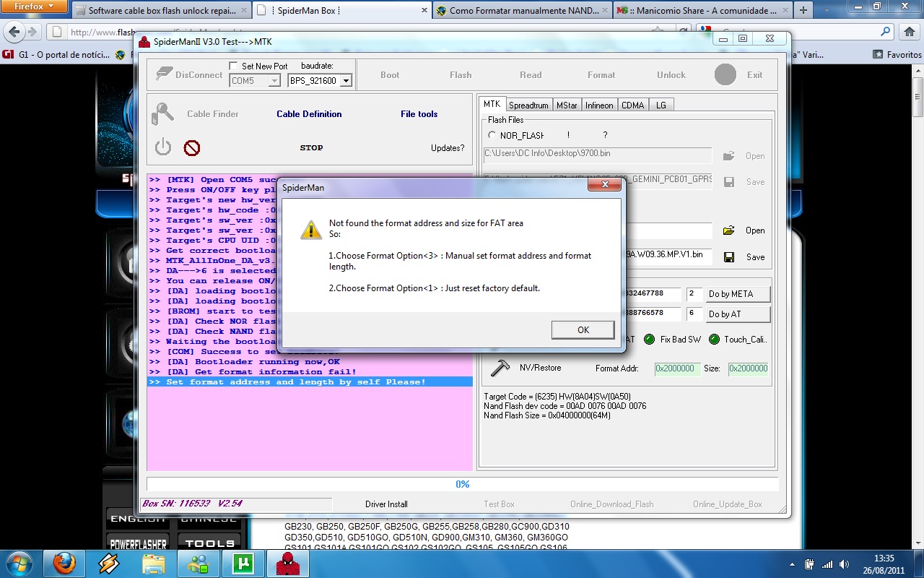Click the Flash toolbar button
This screenshot has width=924, height=578.
[461, 75]
